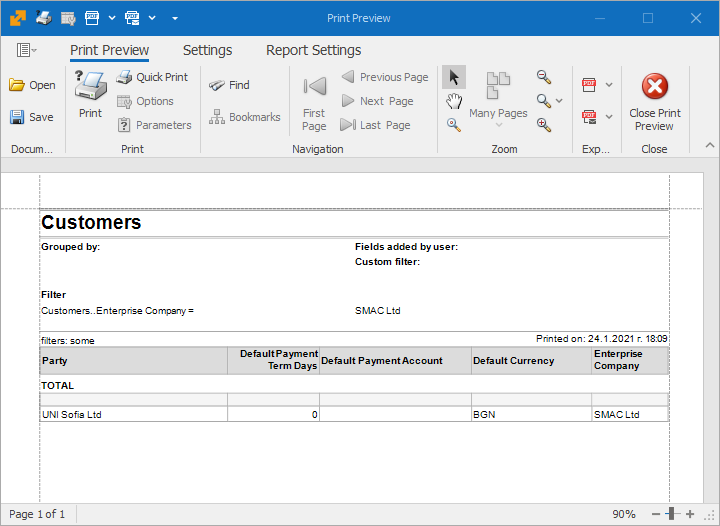Click the large Print button
The image size is (720, 526).
point(90,95)
